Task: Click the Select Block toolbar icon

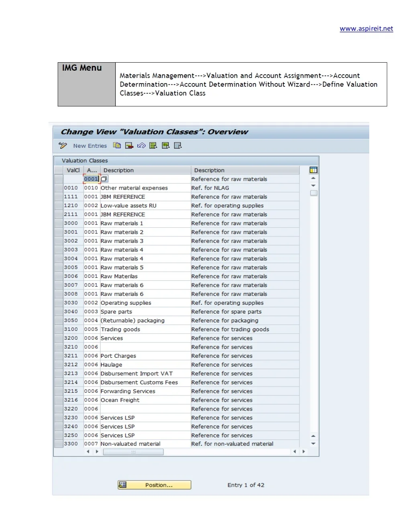Action: coord(165,145)
